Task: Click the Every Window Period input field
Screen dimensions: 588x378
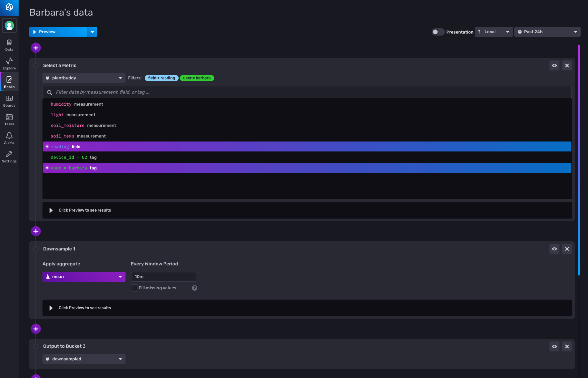Action: 164,277
